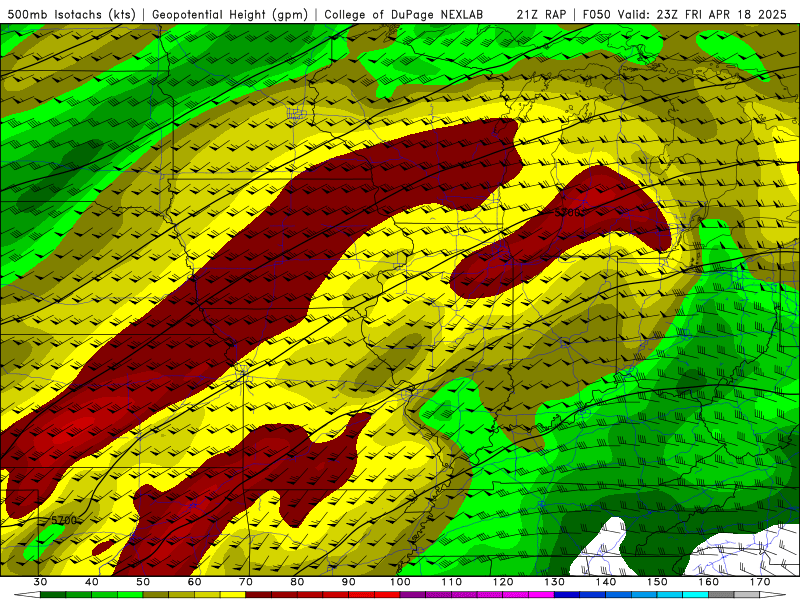
Task: Pick the olive 50-55 kt legend swatch
Action: click(156, 595)
